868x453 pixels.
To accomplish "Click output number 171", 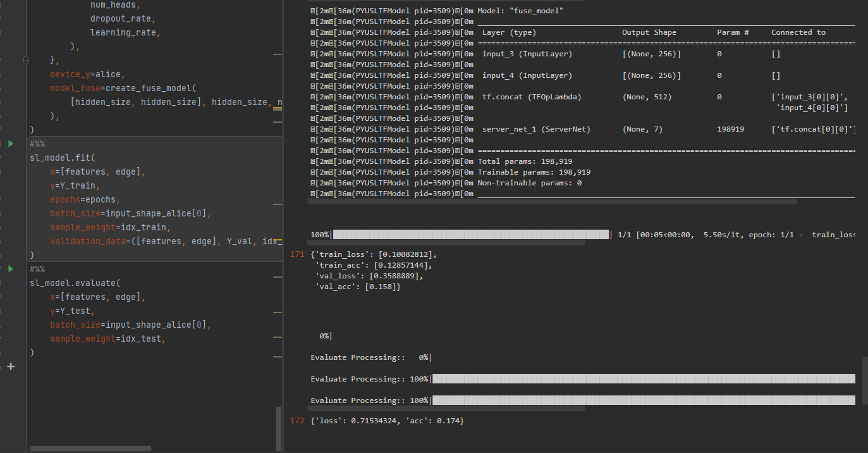I will [x=296, y=254].
